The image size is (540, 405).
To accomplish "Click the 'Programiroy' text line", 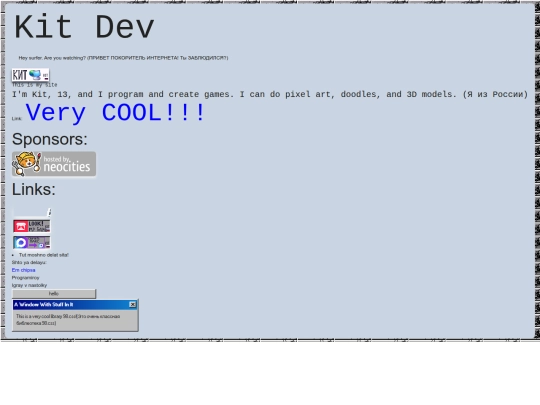I will (x=25, y=278).
